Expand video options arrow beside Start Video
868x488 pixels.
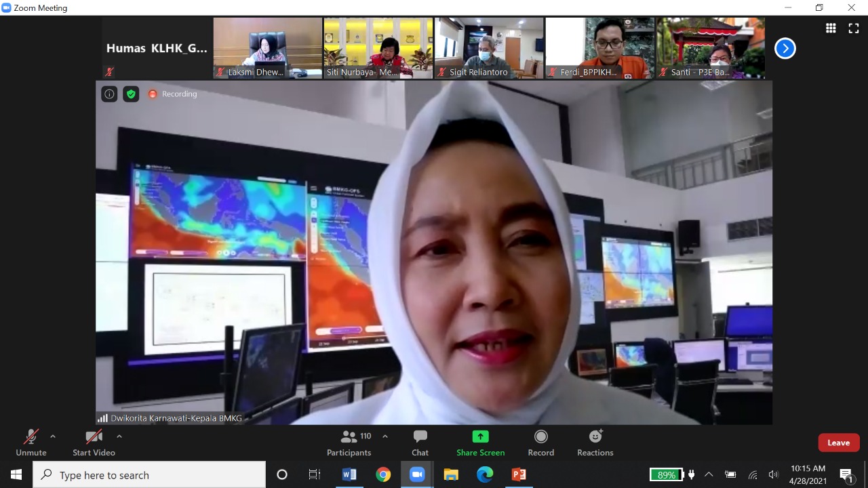(119, 436)
